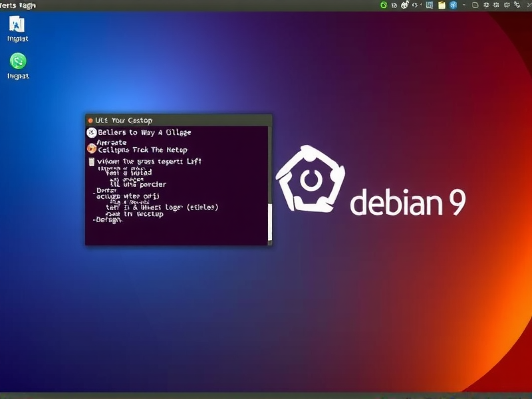Click the blank page icon in the top panel
Screen dimensions: 532x399
click(x=474, y=5)
